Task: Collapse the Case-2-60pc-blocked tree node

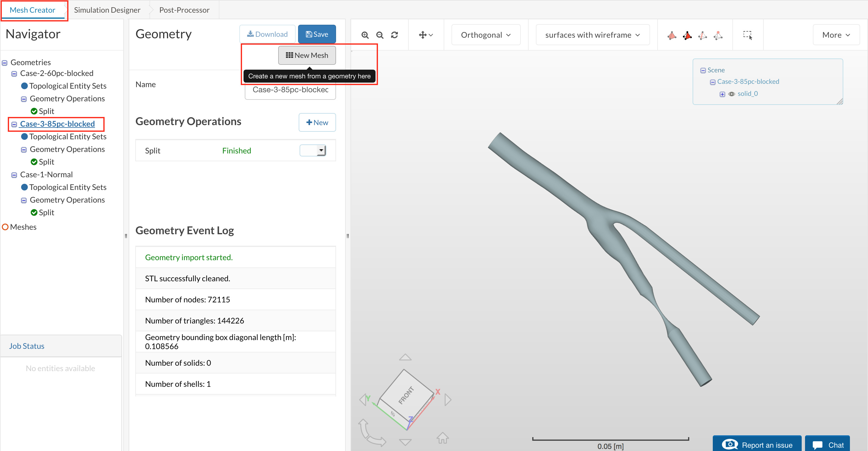Action: (14, 74)
